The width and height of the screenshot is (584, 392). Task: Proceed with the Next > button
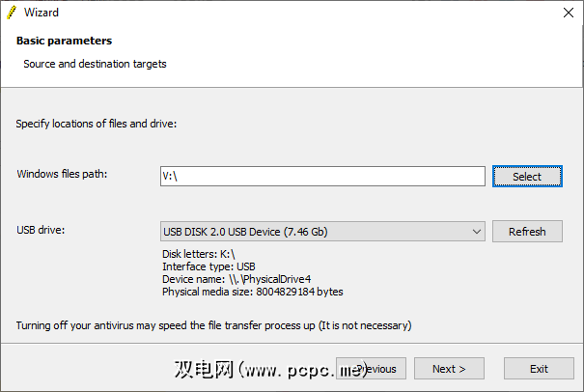pos(450,368)
